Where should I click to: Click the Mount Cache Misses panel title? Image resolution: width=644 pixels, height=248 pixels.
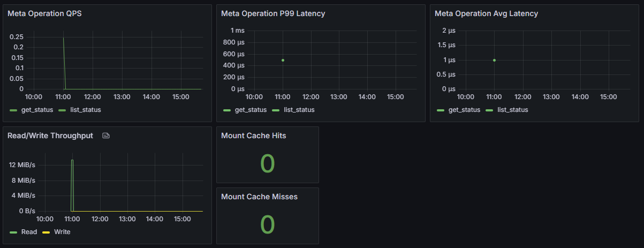coord(259,197)
